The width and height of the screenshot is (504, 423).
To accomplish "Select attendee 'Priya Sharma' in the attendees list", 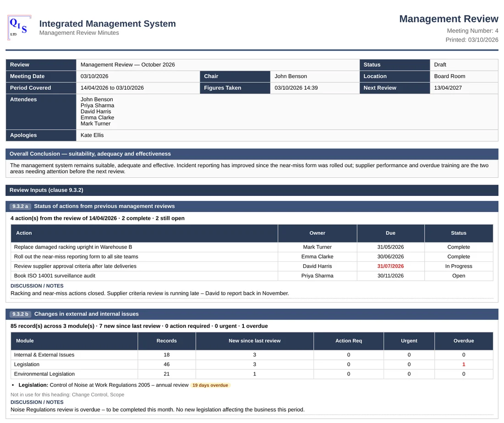I will coord(97,105).
